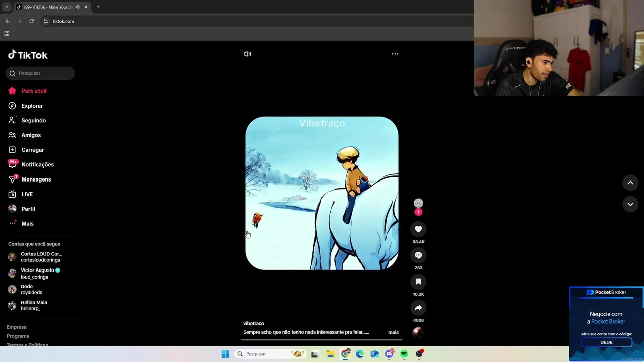Viewport: 644px width, 362px height.
Task: Open Outlook from the taskbar
Action: [374, 354]
